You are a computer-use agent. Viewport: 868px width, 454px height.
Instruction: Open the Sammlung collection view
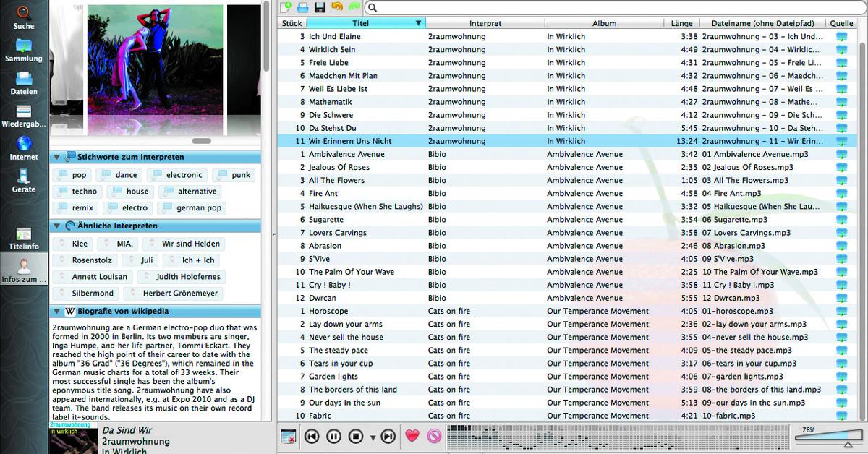point(24,51)
